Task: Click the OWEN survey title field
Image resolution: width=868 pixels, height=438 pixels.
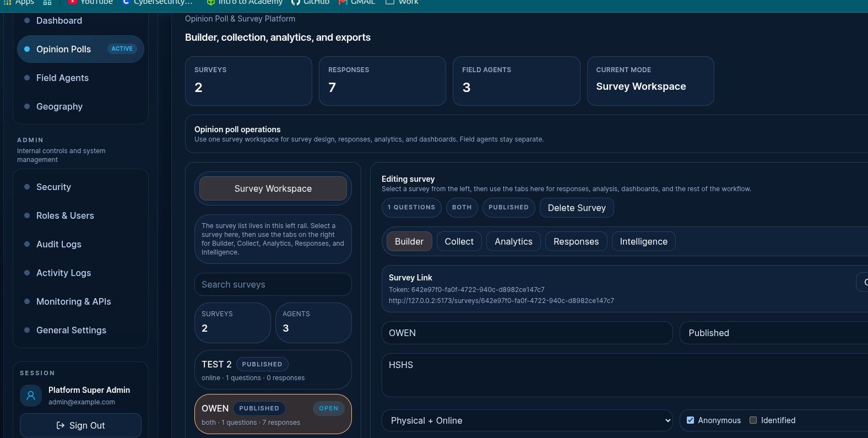Action: click(527, 333)
